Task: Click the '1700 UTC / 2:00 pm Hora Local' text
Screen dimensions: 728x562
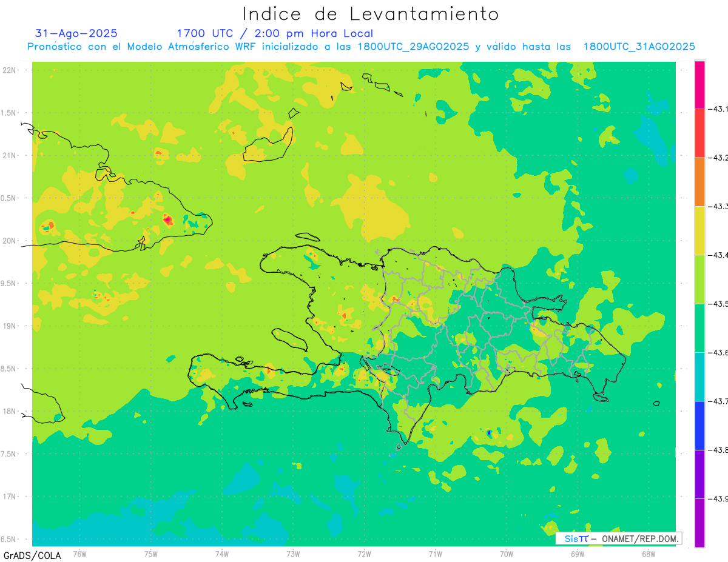Action: pos(275,33)
